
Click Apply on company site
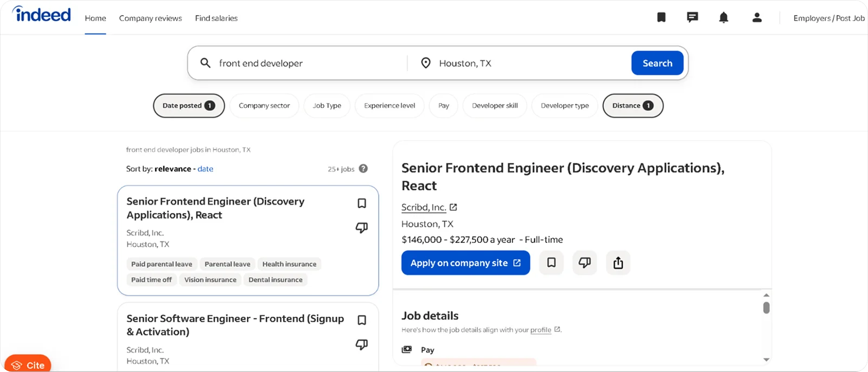[x=465, y=262]
